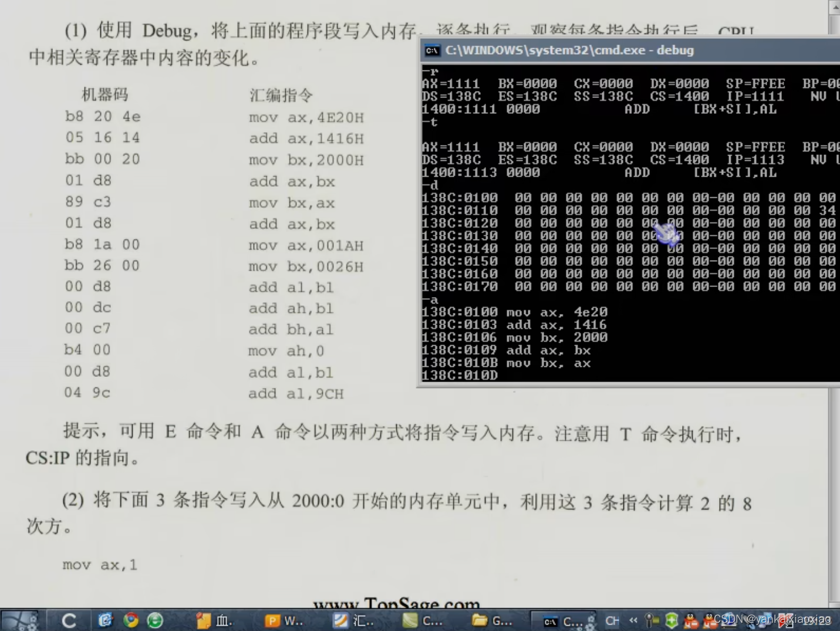Click the instruction mov bx,2000H
This screenshot has height=631, width=840.
[306, 160]
